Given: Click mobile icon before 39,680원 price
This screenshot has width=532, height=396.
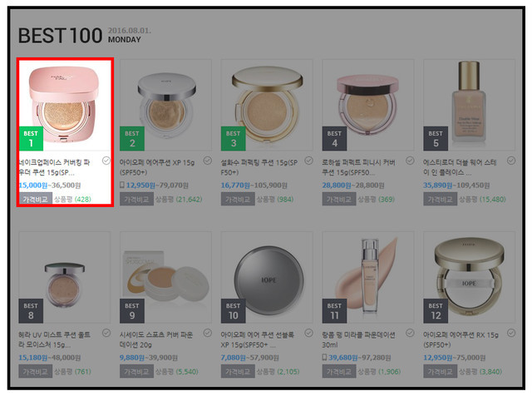Looking at the screenshot, I should [324, 357].
